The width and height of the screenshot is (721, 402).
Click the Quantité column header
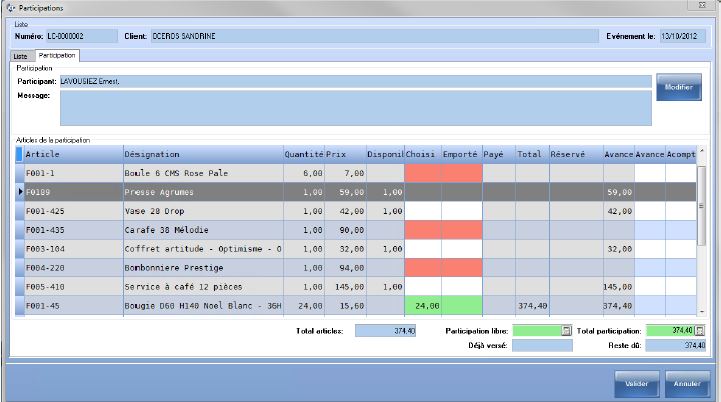[303, 154]
